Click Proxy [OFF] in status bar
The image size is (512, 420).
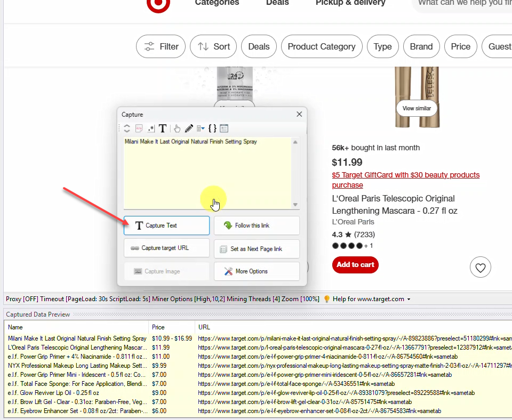point(22,299)
